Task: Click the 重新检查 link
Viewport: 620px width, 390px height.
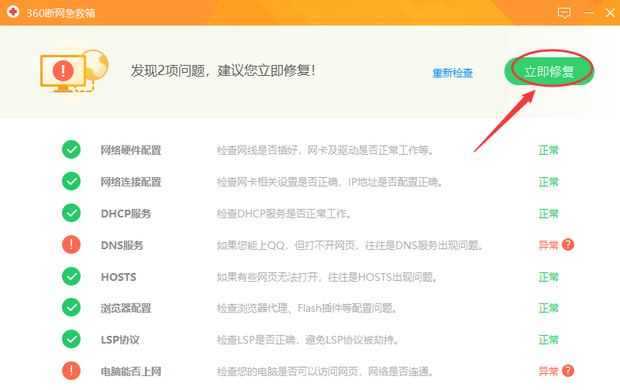Action: point(452,73)
